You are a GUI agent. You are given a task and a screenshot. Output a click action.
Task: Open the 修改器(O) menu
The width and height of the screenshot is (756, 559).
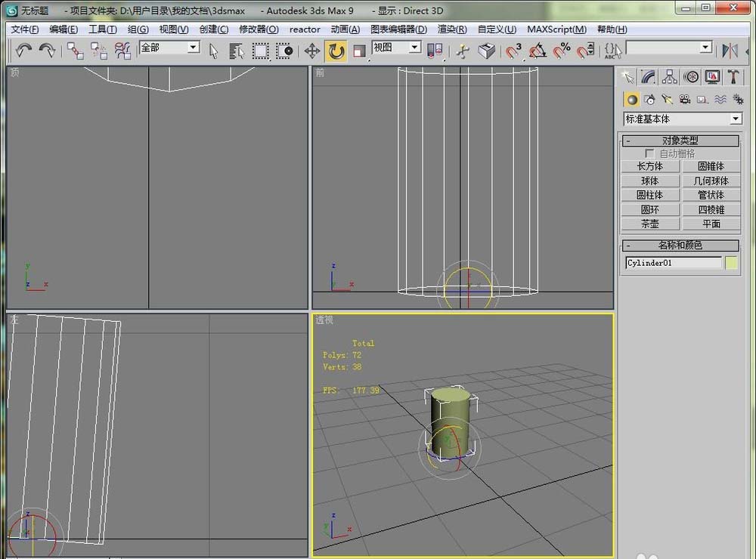click(259, 29)
